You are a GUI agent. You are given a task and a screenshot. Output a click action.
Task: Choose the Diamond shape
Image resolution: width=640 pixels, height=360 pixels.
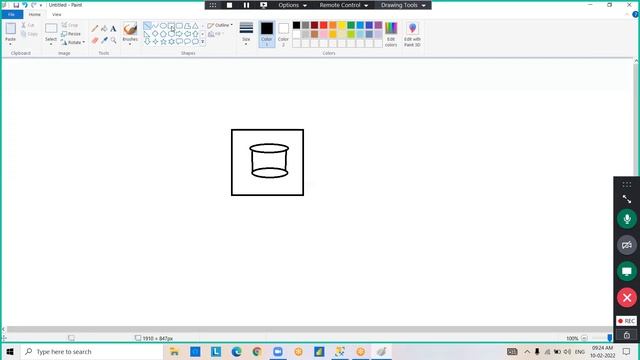point(155,33)
